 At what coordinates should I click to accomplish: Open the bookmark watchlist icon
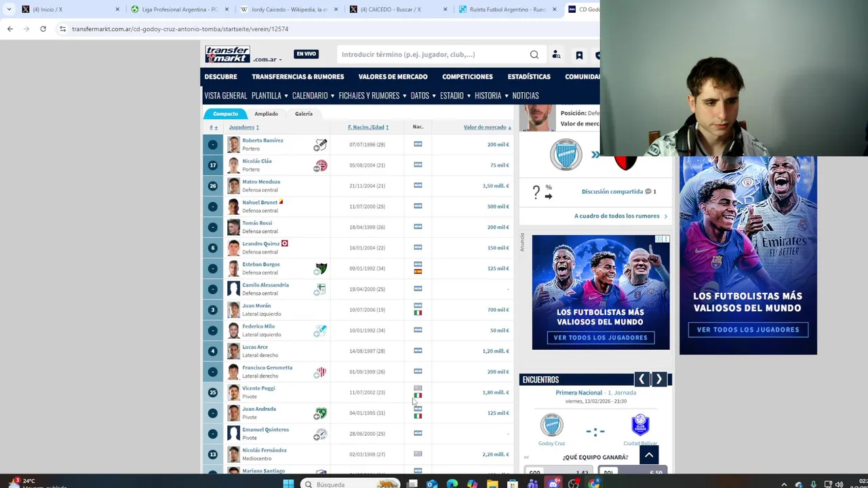coord(579,56)
